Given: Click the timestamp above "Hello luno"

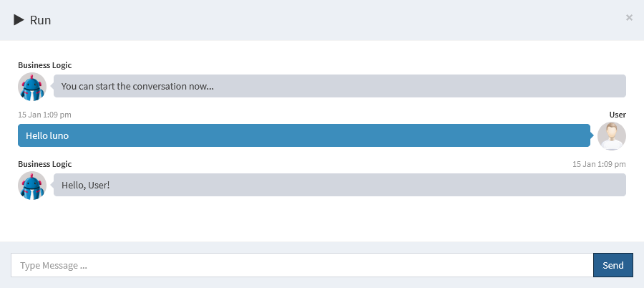Looking at the screenshot, I should tap(44, 115).
